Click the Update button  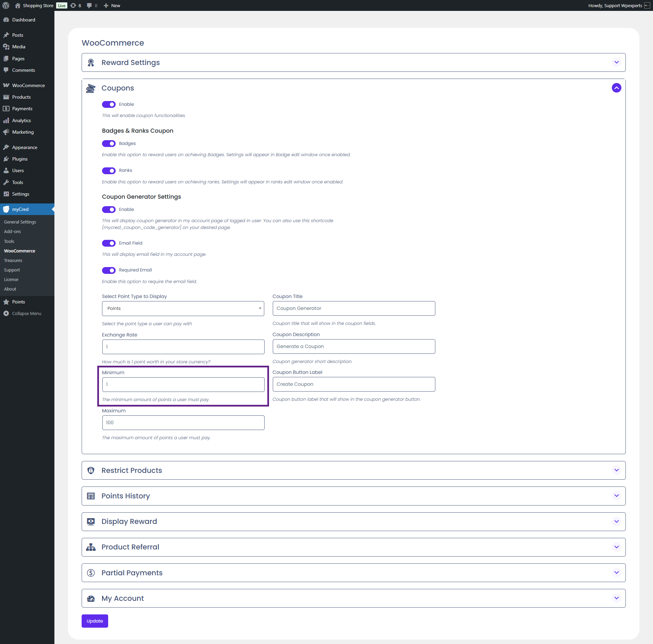click(x=95, y=621)
